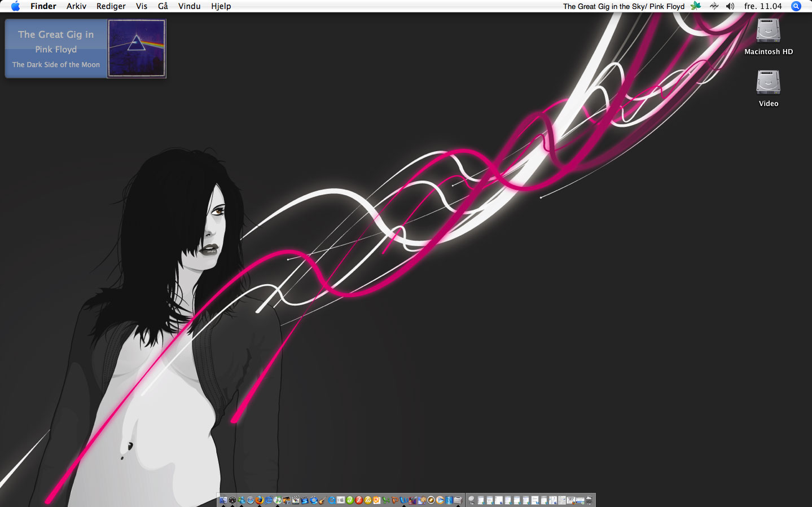Open iDVD from the Dock
The image size is (812, 507).
point(314,500)
